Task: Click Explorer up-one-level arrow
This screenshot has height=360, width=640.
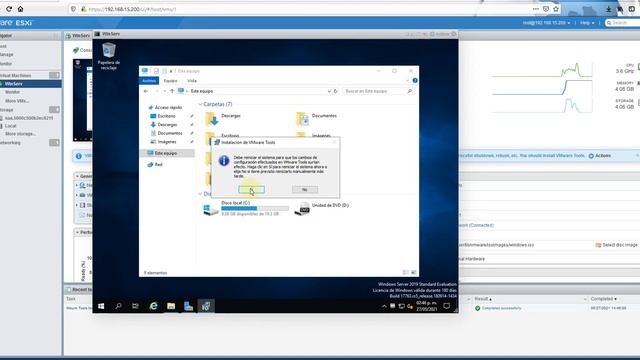Action: tap(172, 91)
